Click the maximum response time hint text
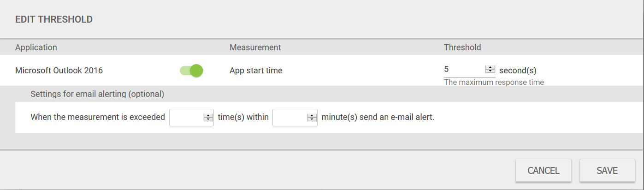The image size is (644, 190). [494, 83]
